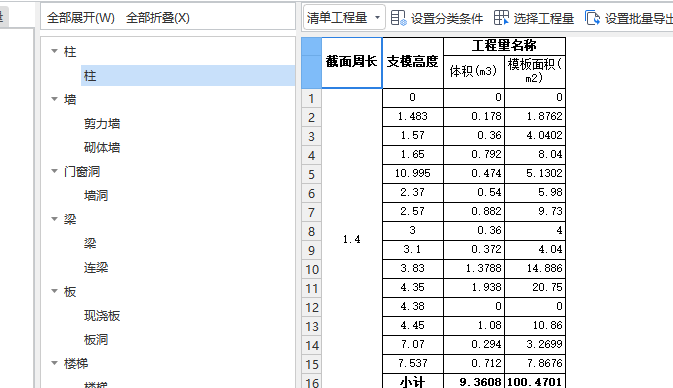Viewport: 673px width, 388px height.
Task: Click 全部展开(W) button
Action: pos(81,18)
